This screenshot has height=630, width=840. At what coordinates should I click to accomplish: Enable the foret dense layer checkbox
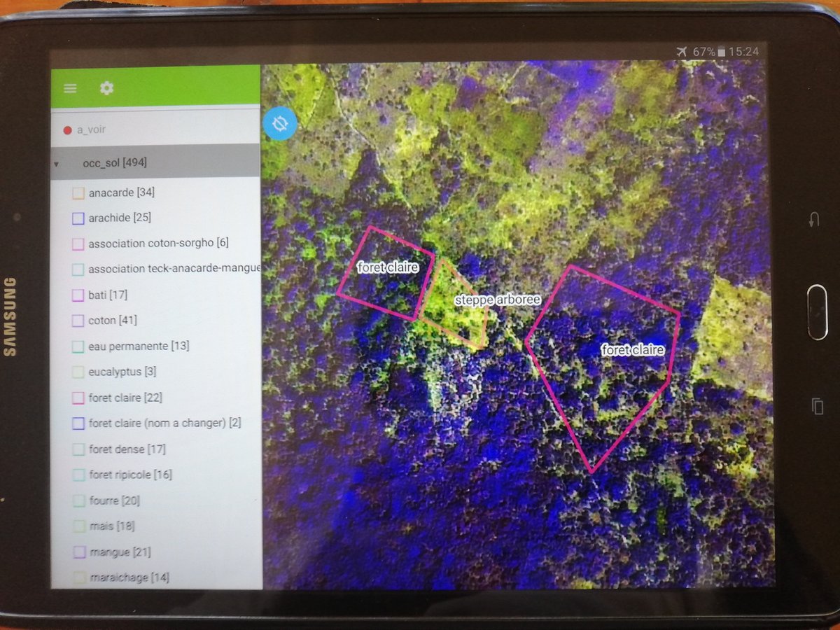tap(78, 449)
